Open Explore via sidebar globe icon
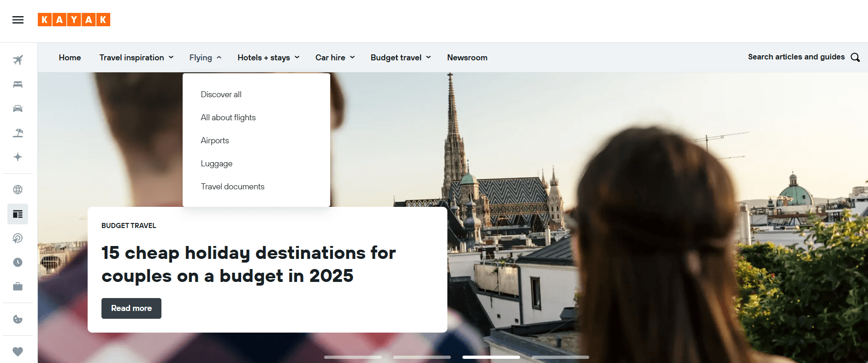 point(18,189)
